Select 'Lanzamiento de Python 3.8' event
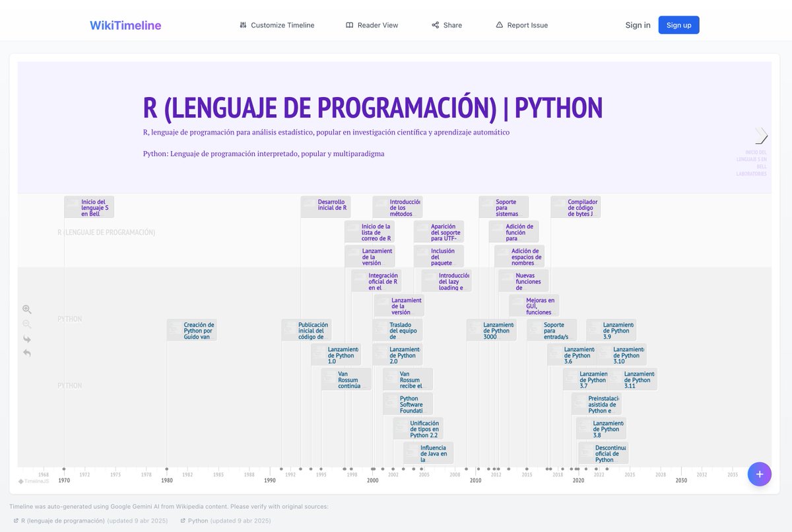The height and width of the screenshot is (532, 792). [601, 428]
